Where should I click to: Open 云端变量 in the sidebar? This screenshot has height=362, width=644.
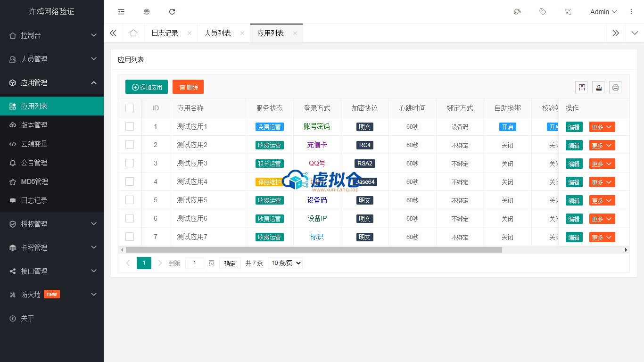(x=52, y=144)
